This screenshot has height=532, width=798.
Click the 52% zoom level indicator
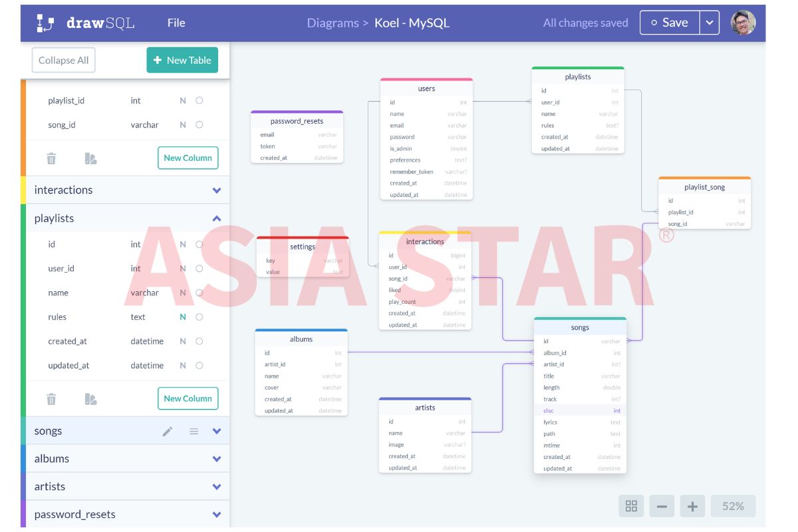pos(733,506)
